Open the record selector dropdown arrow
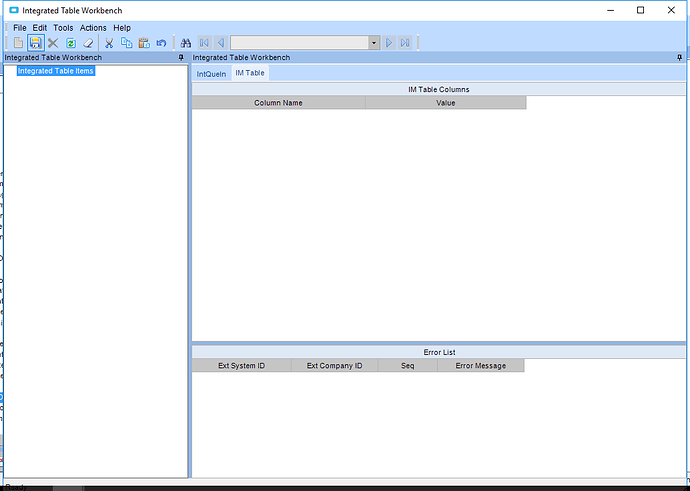This screenshot has width=690, height=491. coord(374,43)
